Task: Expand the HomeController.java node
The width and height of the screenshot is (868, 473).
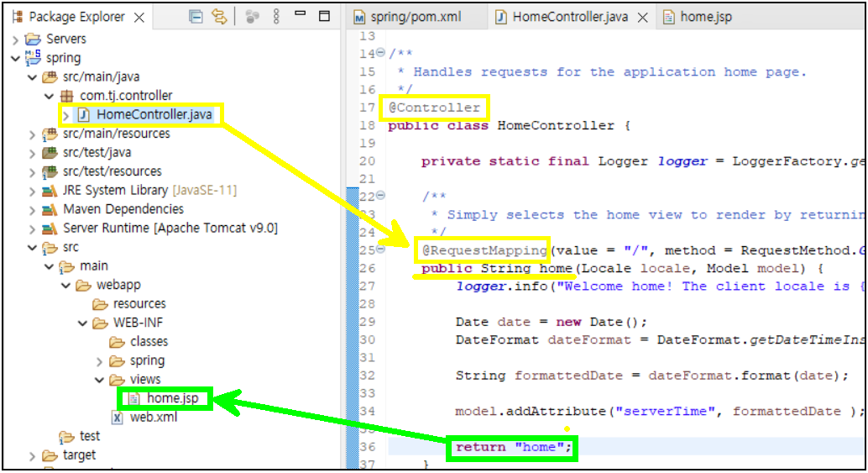Action: pyautogui.click(x=65, y=115)
